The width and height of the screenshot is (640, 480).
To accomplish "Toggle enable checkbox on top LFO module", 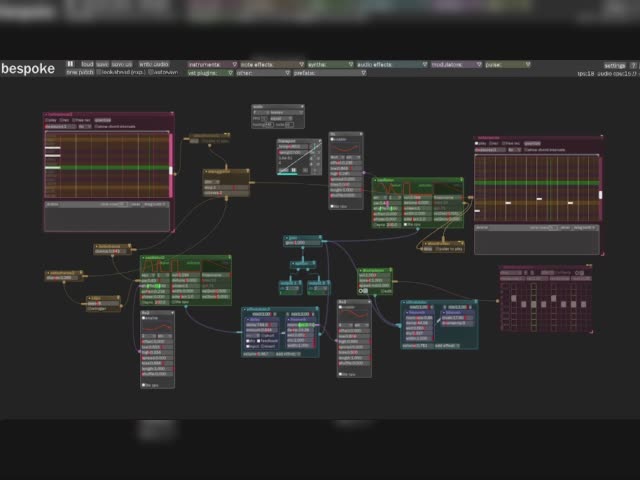I will (x=332, y=139).
